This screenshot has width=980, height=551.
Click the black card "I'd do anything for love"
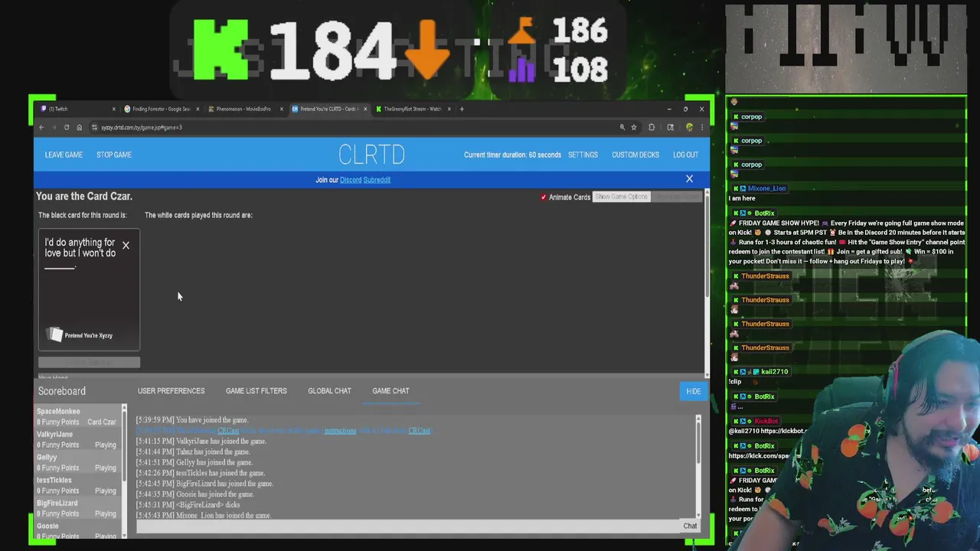(89, 289)
